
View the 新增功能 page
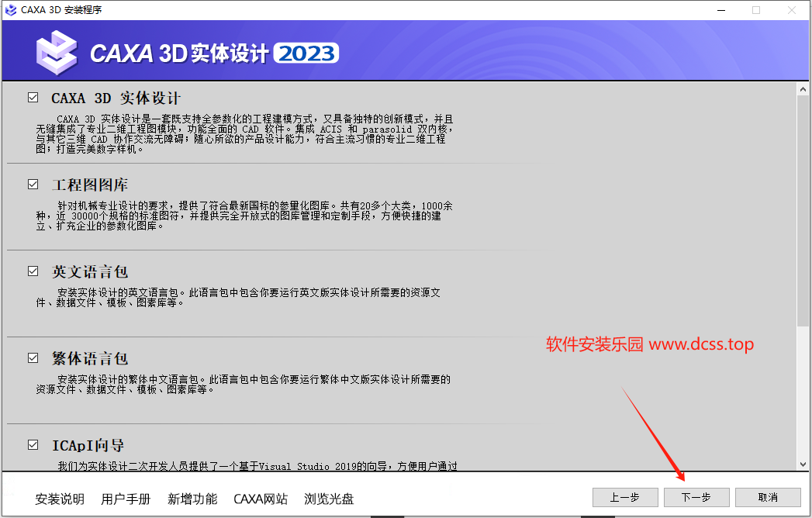[x=192, y=499]
